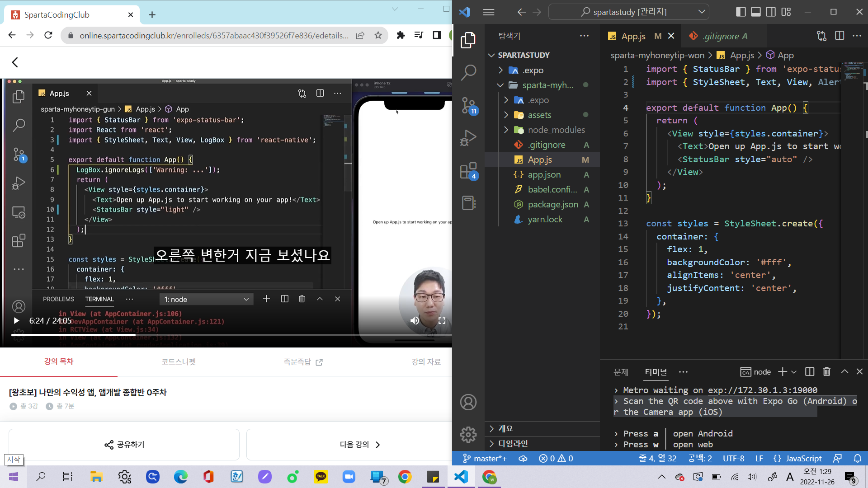Go back with the lecture page arrow

point(15,62)
